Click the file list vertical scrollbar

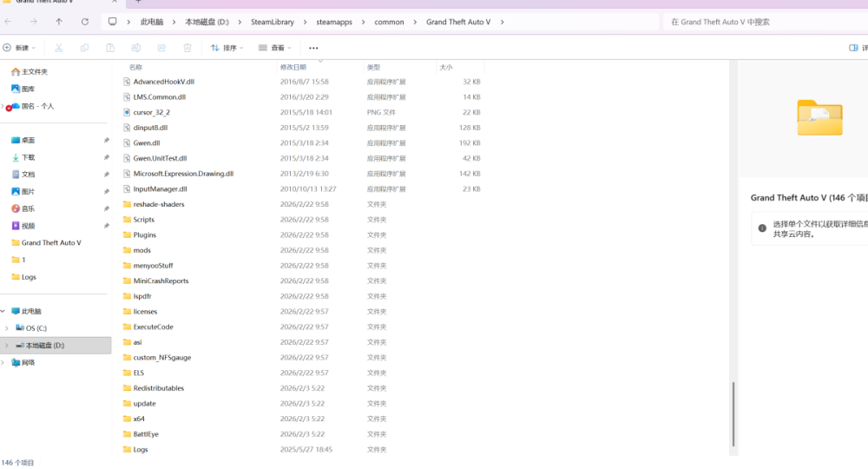[x=733, y=417]
